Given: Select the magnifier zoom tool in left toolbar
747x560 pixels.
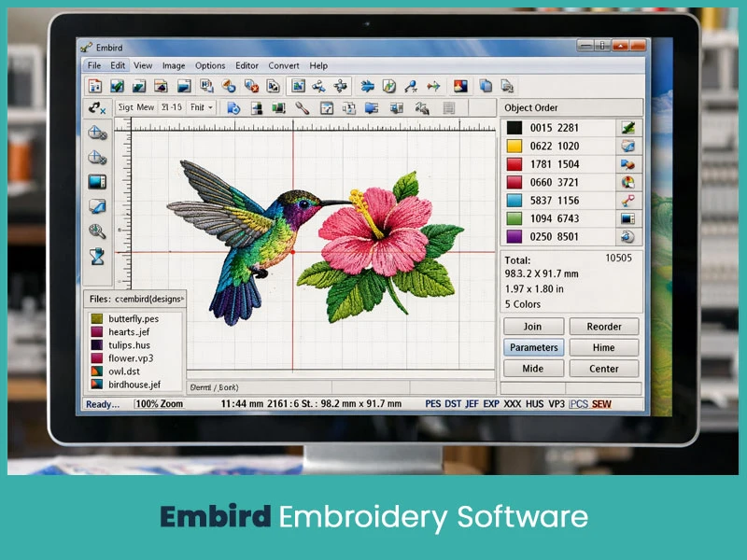Looking at the screenshot, I should [97, 231].
